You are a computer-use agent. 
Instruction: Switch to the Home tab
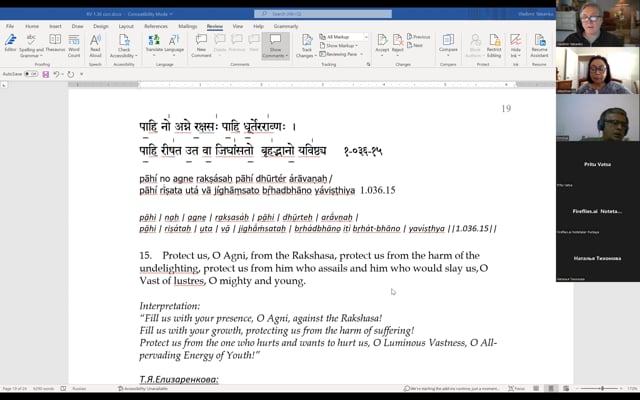click(32, 26)
